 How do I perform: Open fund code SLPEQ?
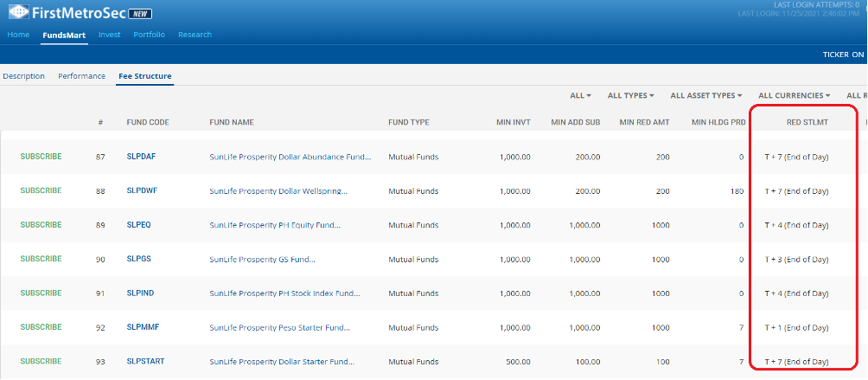[138, 225]
